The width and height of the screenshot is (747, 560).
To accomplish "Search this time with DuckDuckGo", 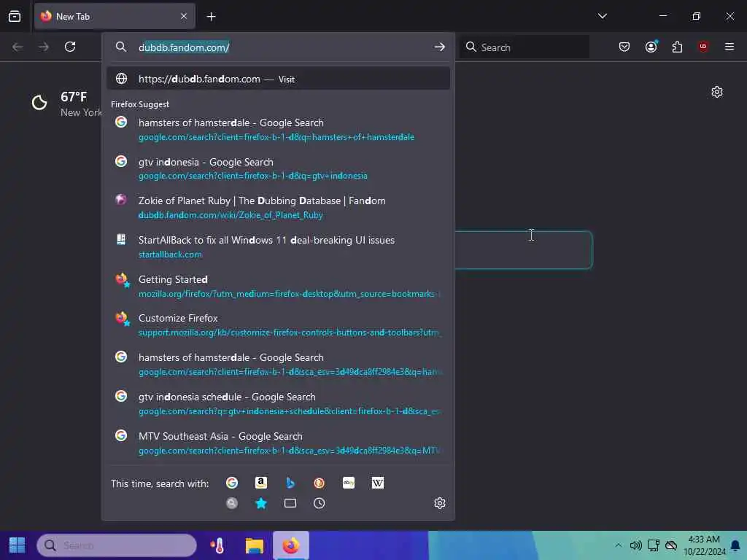I will coord(320,483).
